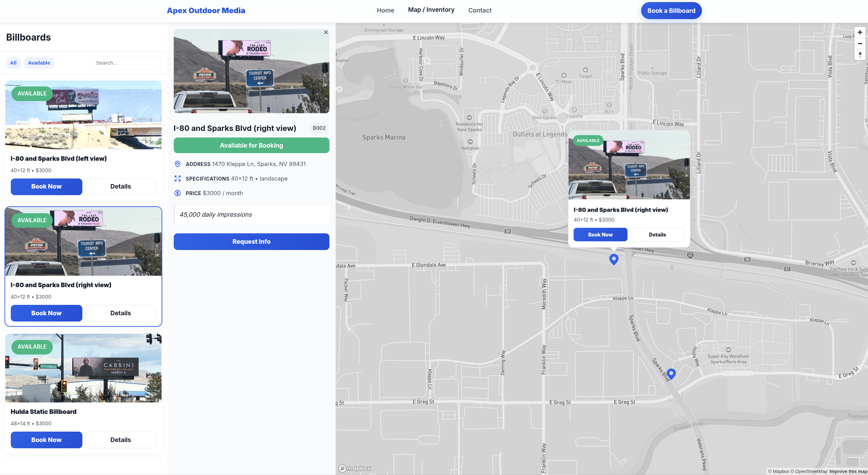The width and height of the screenshot is (868, 475).
Task: Click map pin near Eisenhower Hwy
Action: (x=614, y=259)
